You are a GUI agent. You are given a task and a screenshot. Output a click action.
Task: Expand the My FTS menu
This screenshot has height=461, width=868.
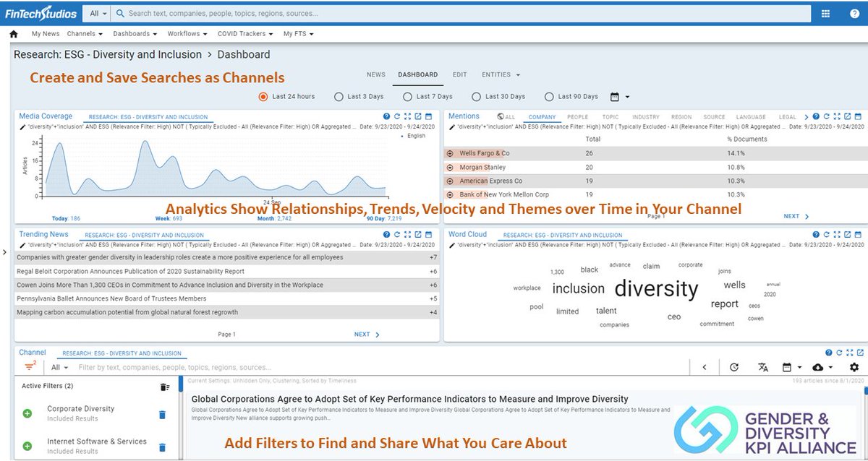pyautogui.click(x=299, y=34)
